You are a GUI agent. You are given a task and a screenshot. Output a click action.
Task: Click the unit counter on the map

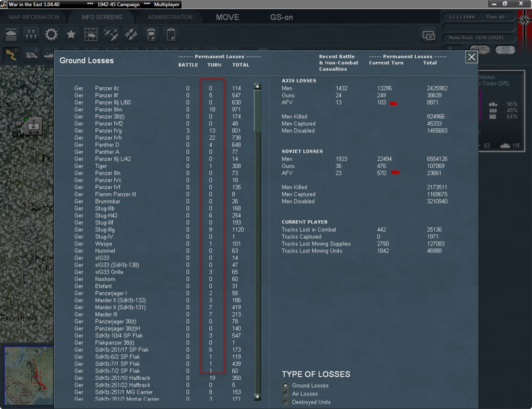(33, 127)
